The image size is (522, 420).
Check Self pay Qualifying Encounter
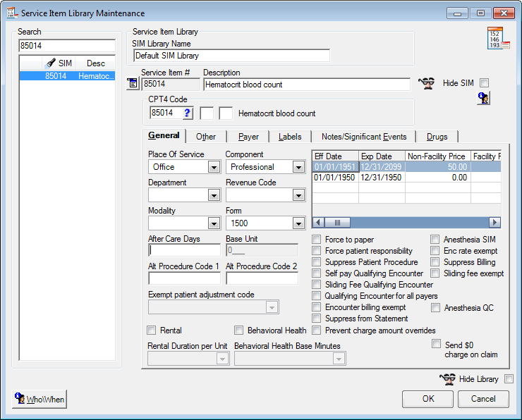tap(317, 273)
